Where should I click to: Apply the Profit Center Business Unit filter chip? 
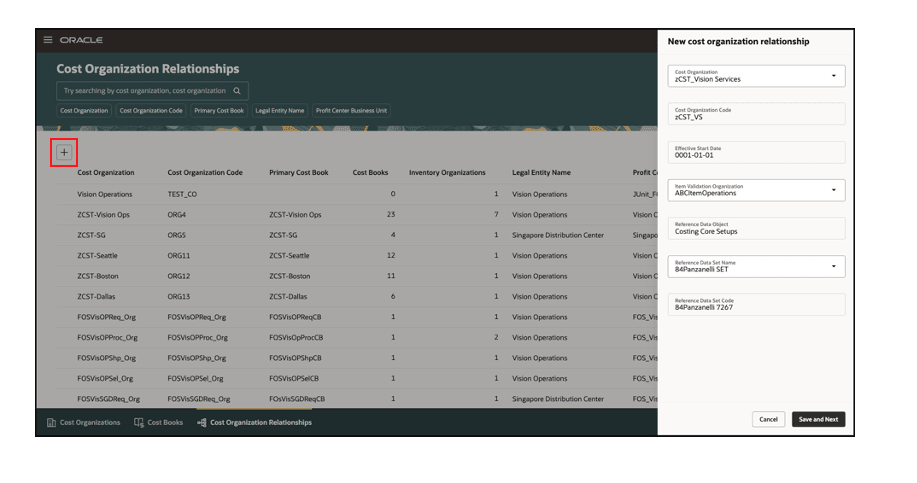[x=351, y=111]
